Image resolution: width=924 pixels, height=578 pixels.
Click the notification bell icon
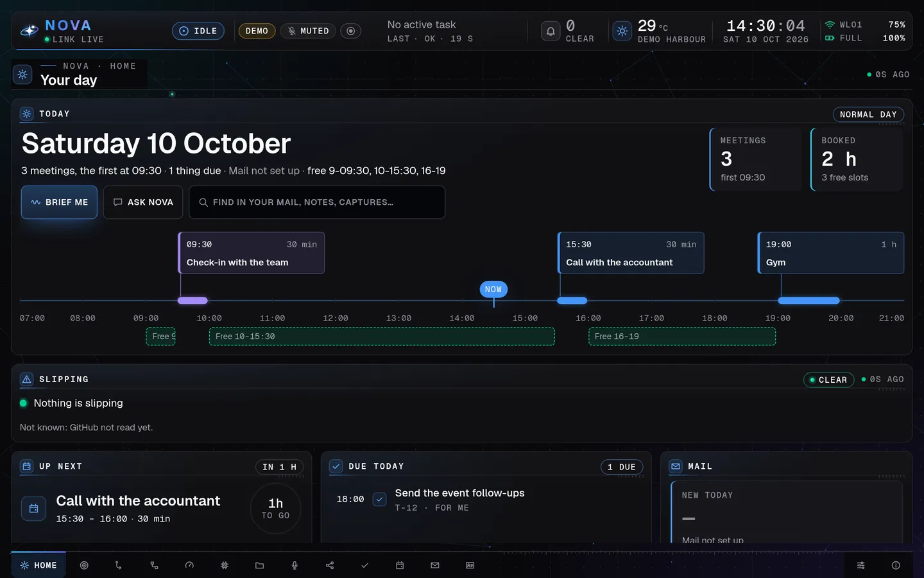click(x=551, y=31)
